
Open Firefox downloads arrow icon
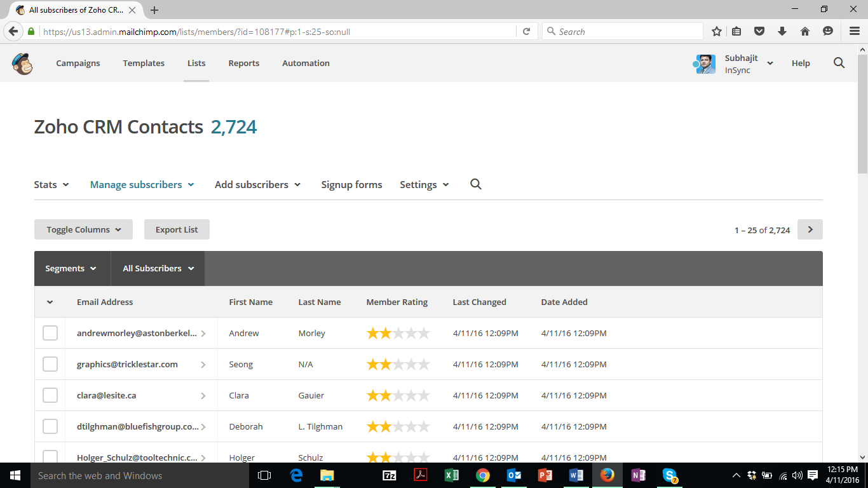782,31
